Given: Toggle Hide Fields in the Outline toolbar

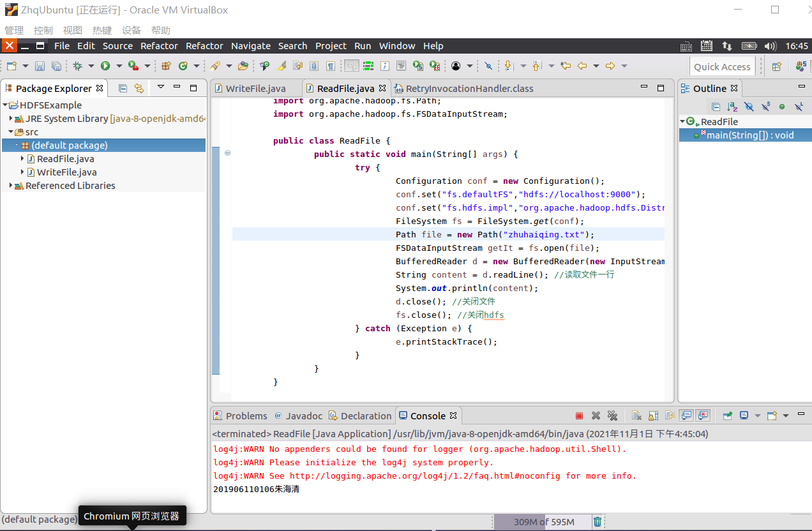Looking at the screenshot, I should (x=749, y=107).
